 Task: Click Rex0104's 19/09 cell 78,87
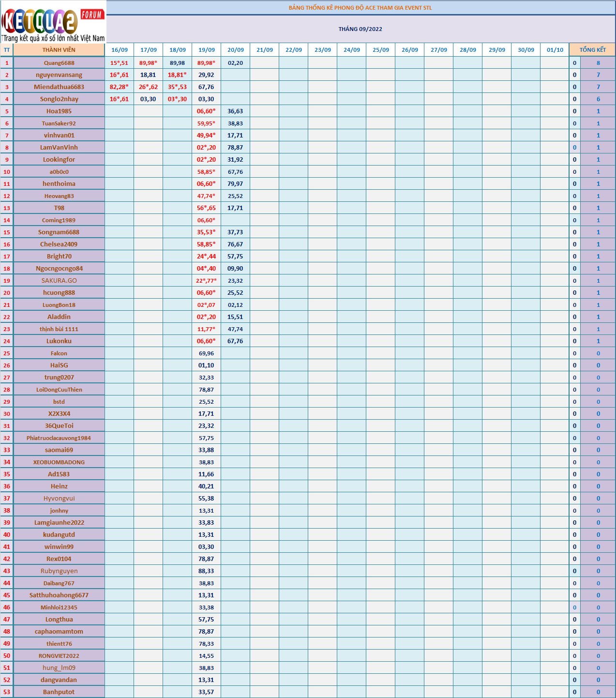coord(207,559)
